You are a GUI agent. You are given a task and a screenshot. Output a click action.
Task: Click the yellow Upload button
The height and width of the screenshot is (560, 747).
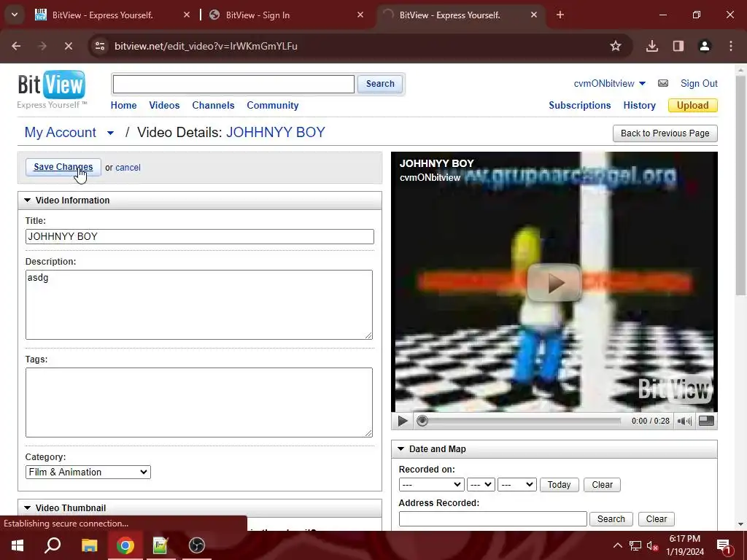tap(693, 105)
